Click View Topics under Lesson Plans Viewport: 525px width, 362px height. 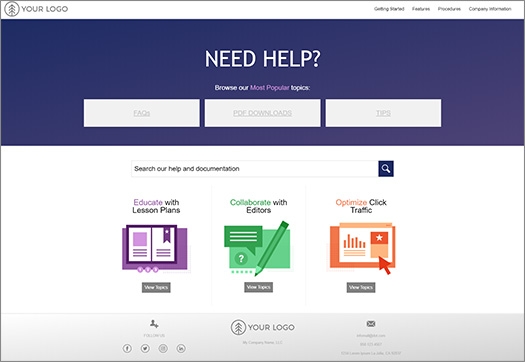(156, 287)
